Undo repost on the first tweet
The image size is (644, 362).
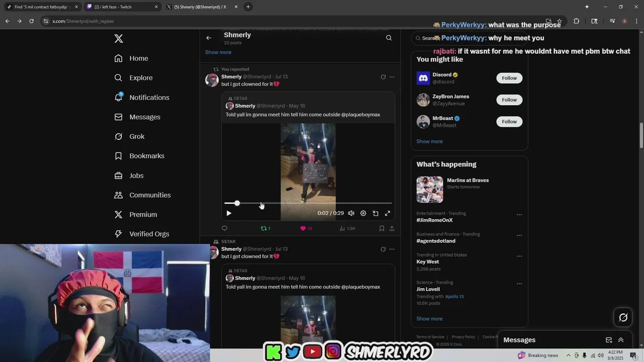click(265, 228)
